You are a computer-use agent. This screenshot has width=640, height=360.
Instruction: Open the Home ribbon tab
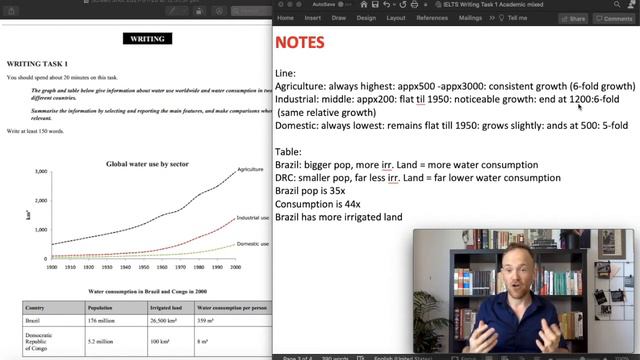285,18
